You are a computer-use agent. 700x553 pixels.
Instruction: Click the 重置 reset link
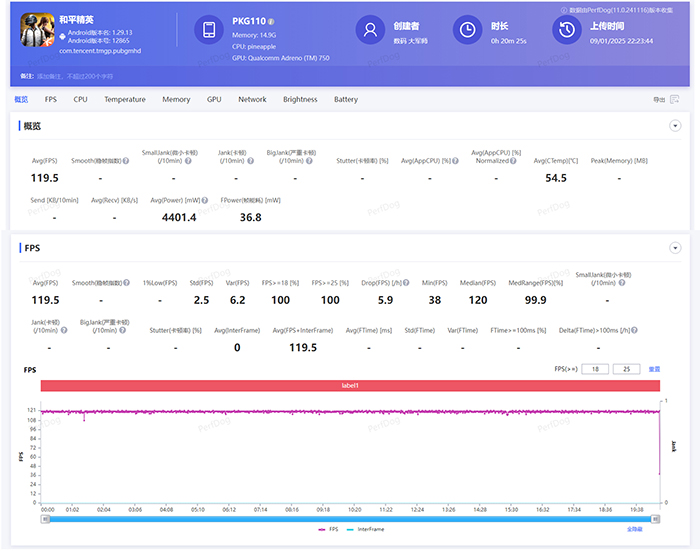pos(654,369)
